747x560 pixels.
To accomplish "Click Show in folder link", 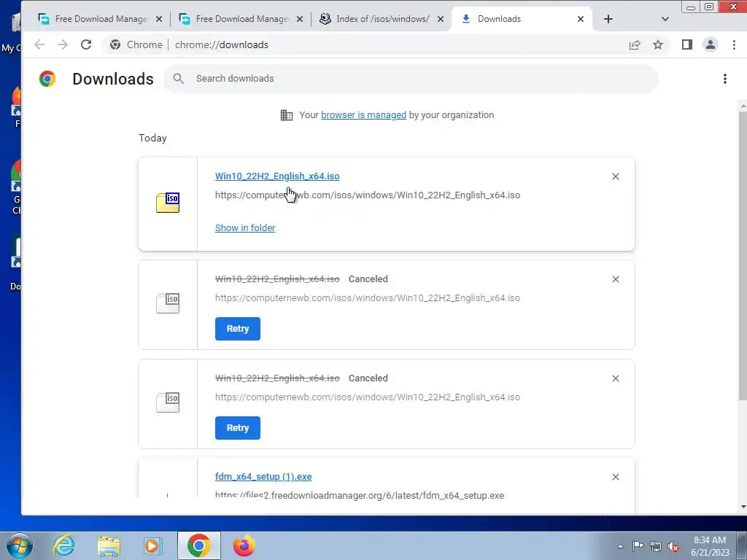I will [x=245, y=228].
